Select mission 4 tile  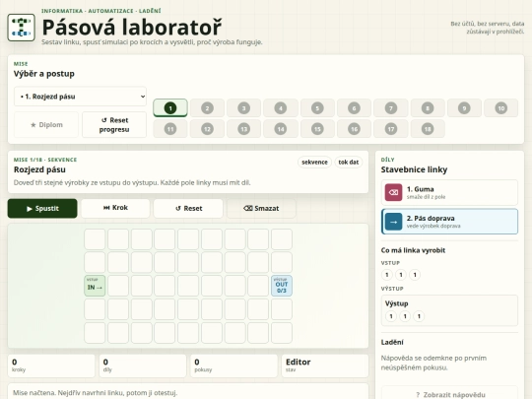coord(281,108)
